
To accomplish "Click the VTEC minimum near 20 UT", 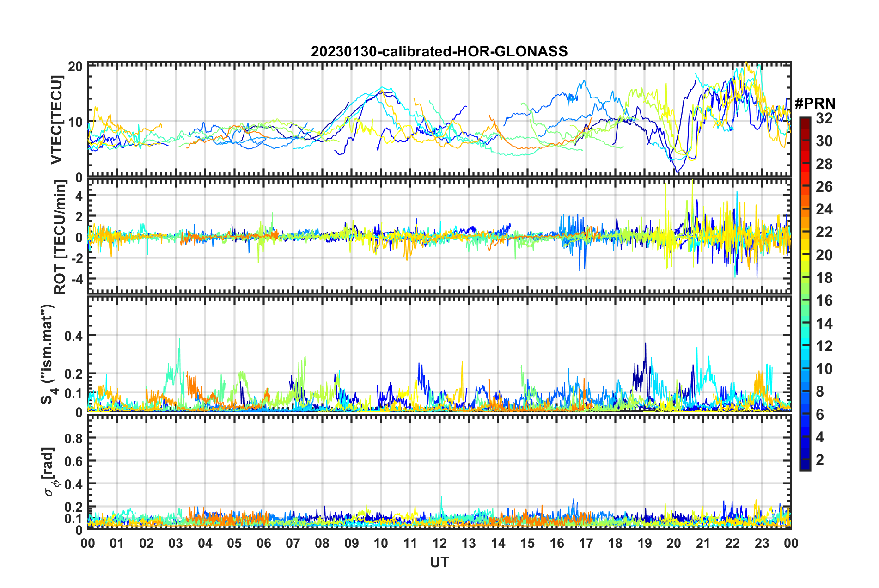I will coord(678,172).
